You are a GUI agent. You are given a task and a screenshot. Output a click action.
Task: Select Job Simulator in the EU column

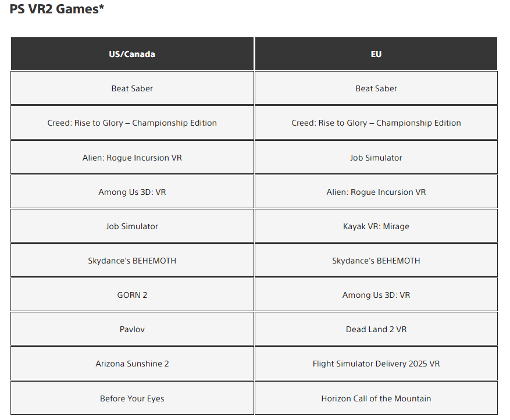376,158
